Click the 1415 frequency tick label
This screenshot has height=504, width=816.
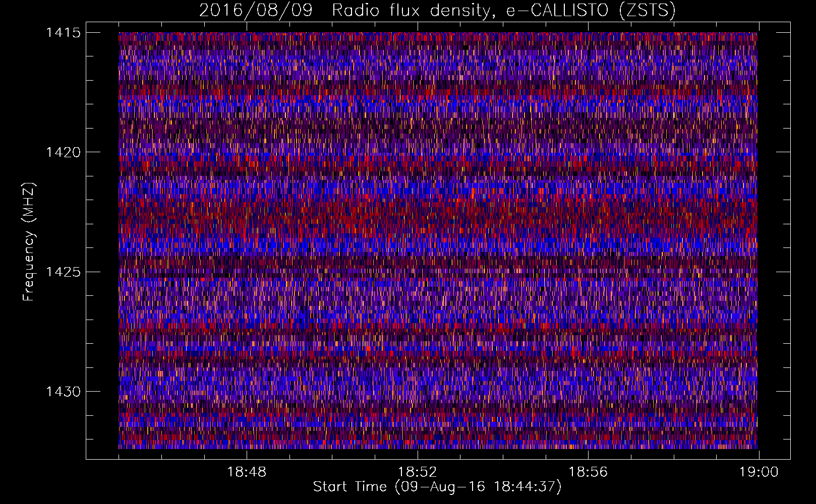[x=63, y=33]
